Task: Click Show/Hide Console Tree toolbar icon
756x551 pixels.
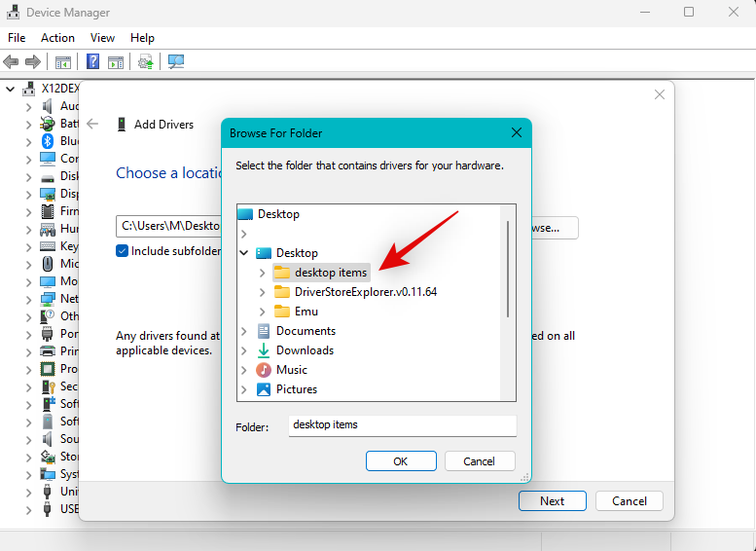Action: [x=63, y=61]
